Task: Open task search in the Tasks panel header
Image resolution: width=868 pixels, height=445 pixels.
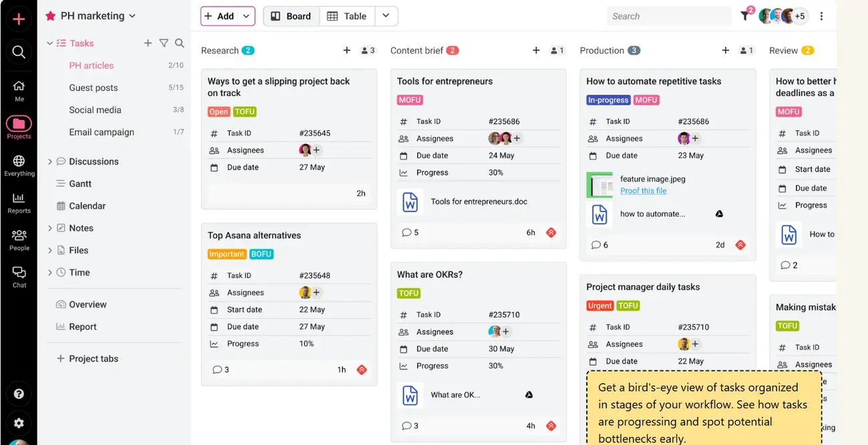Action: [179, 43]
